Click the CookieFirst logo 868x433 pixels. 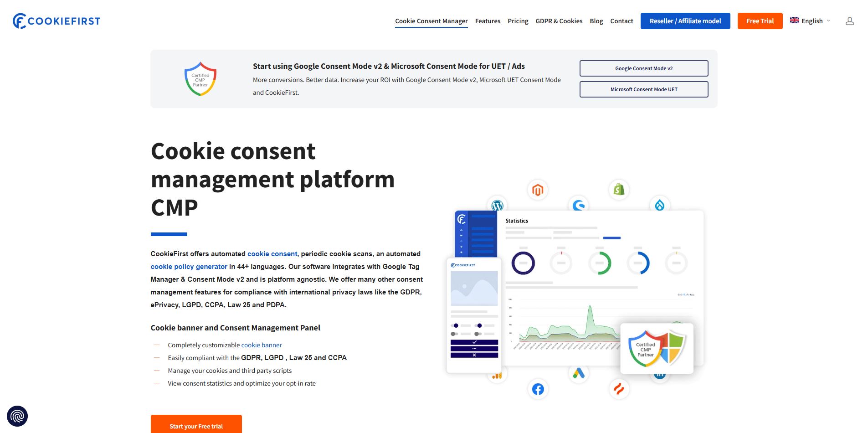pyautogui.click(x=56, y=21)
